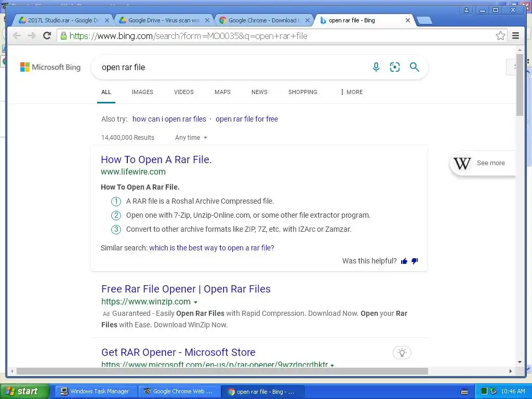The height and width of the screenshot is (399, 532).
Task: Select the SHOPPING search tab
Action: tap(303, 92)
